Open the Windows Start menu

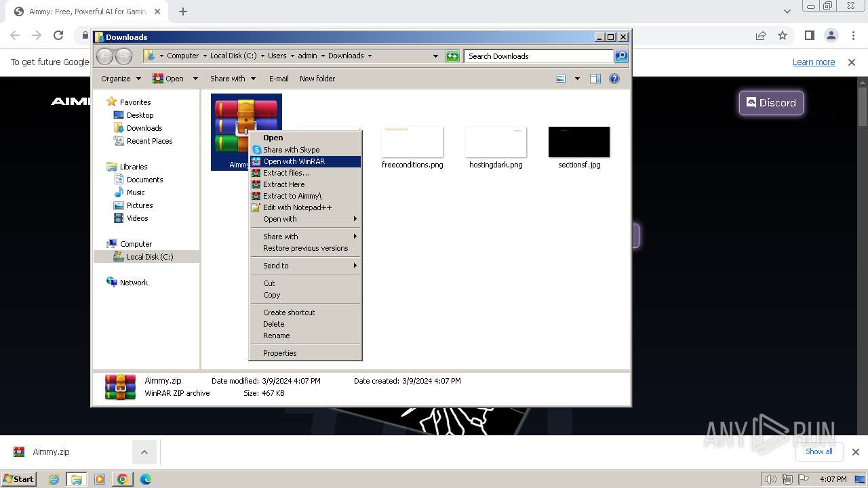(19, 479)
